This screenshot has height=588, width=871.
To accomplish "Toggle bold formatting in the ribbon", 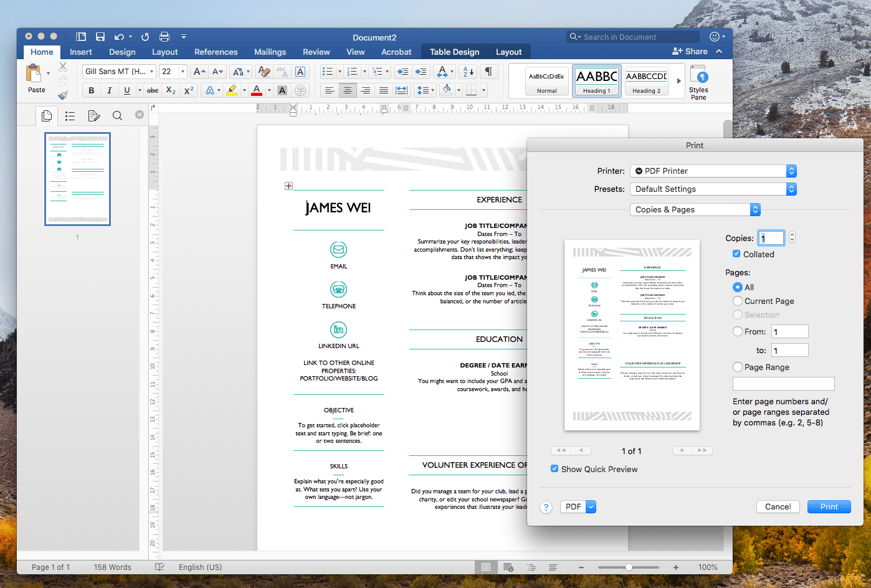I will 91,90.
